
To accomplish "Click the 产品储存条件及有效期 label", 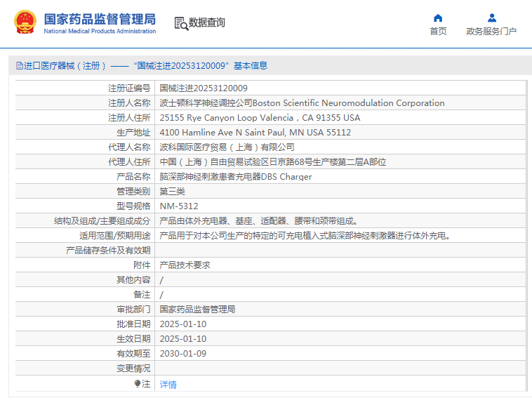I will click(x=108, y=251).
